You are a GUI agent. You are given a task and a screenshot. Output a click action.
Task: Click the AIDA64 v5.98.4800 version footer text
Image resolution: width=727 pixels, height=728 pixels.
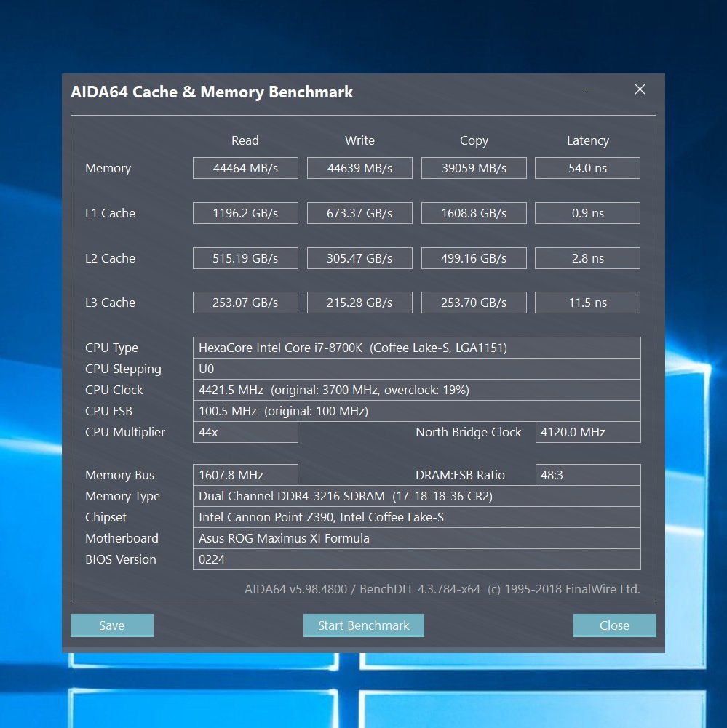[x=442, y=589]
